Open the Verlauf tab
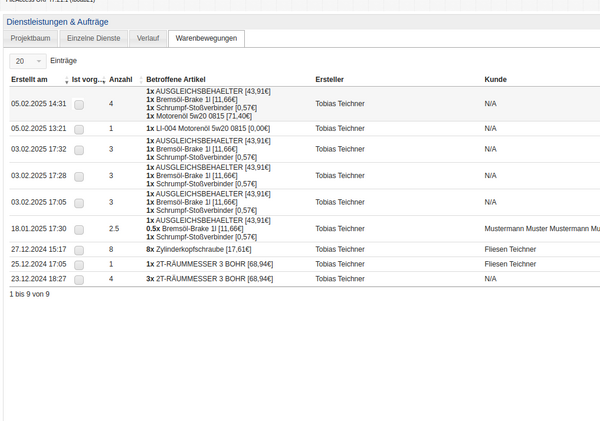Screen dimensions: 600x421 coord(147,38)
